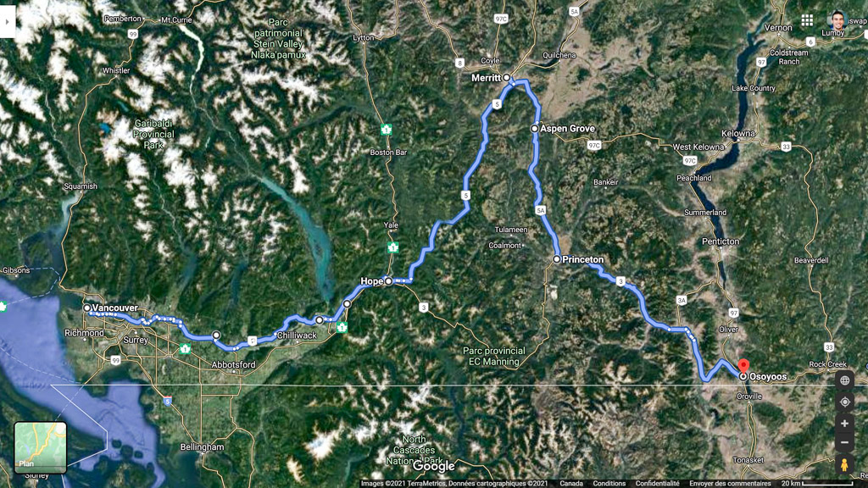This screenshot has height=488, width=868.
Task: Zoom in with the plus button
Action: (x=845, y=424)
